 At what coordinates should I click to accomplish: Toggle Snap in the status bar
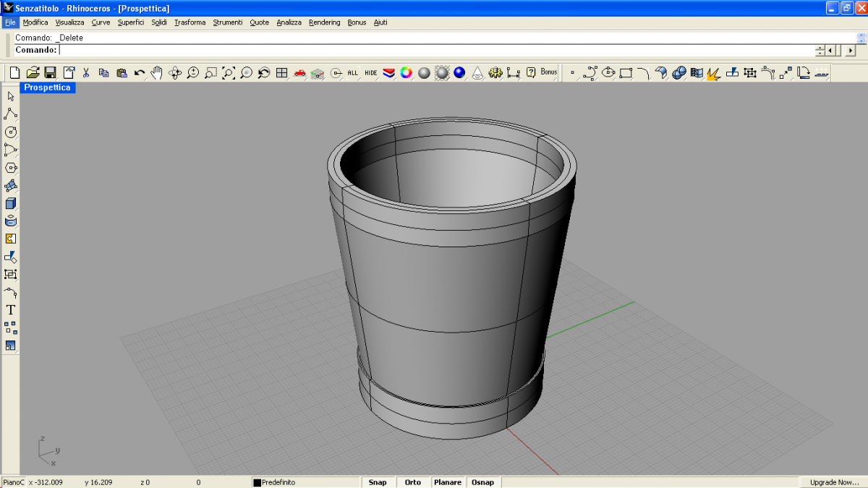378,482
